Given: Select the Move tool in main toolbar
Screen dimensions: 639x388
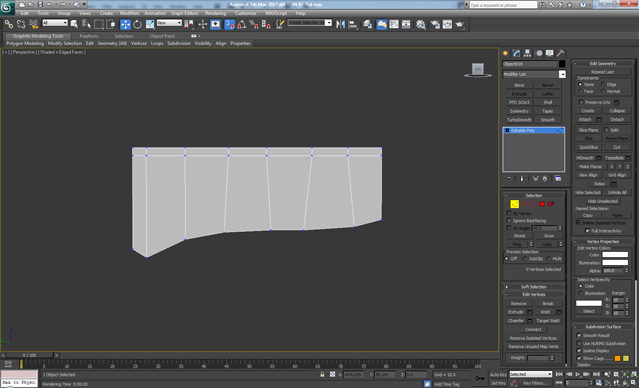Looking at the screenshot, I should (125, 24).
